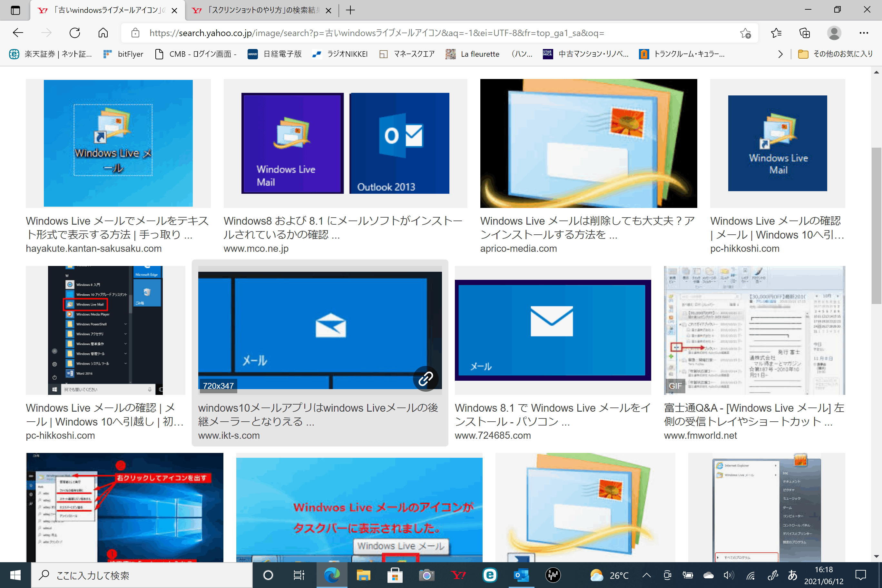This screenshot has width=882, height=588.
Task: Toggle the Japanese IME あ indicator
Action: coord(792,575)
